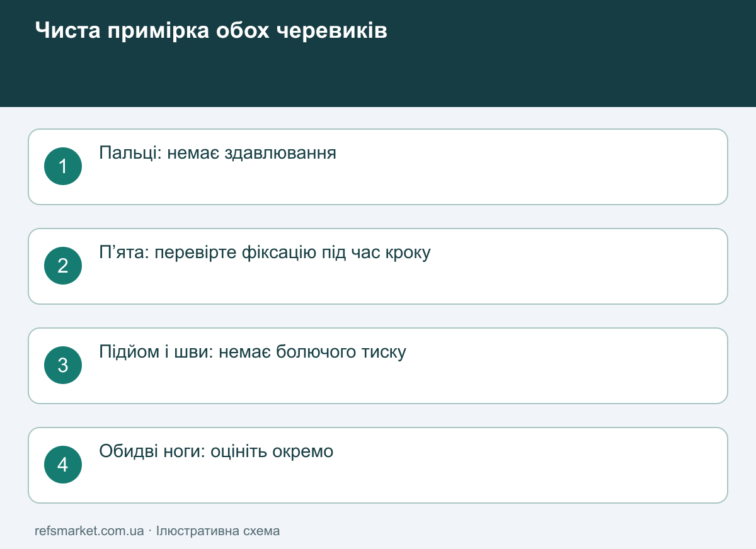
Task: Select the phrase 'оцініть окремо'
Action: 272,451
